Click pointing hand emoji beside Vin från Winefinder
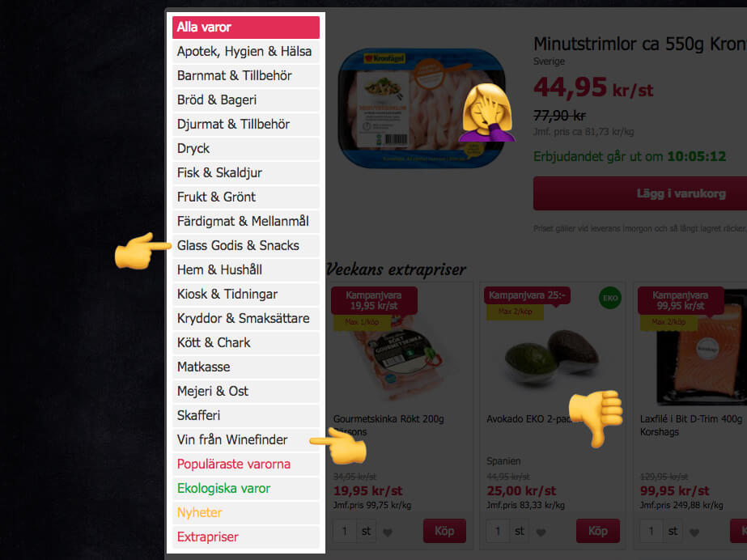 339,445
